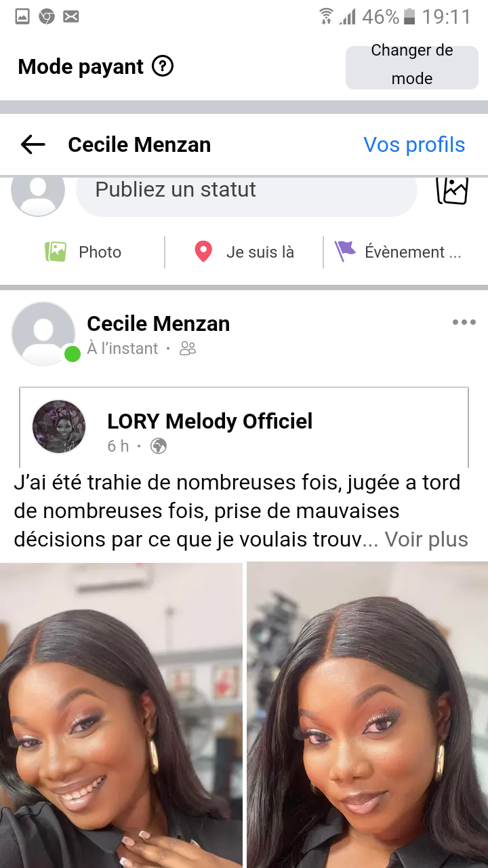Tap the back arrow icon

click(33, 144)
